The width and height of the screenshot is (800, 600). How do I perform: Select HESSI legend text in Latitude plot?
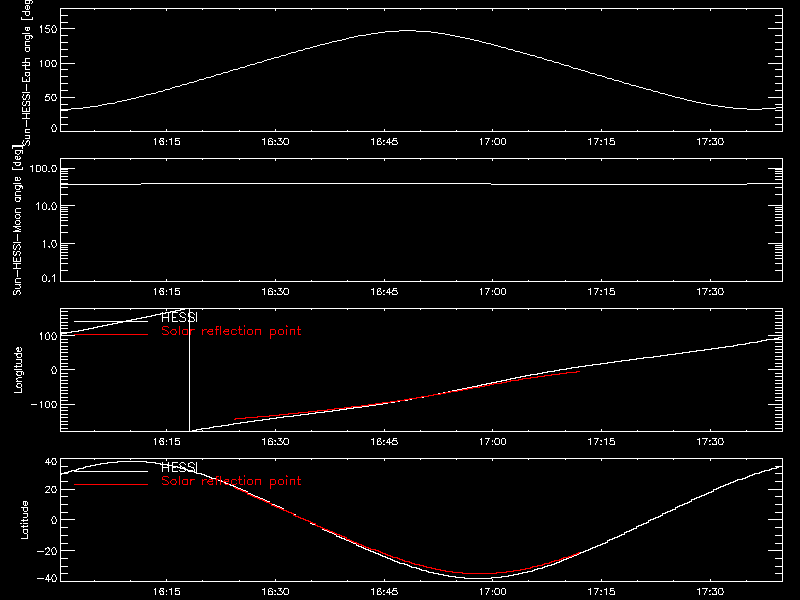pos(179,467)
